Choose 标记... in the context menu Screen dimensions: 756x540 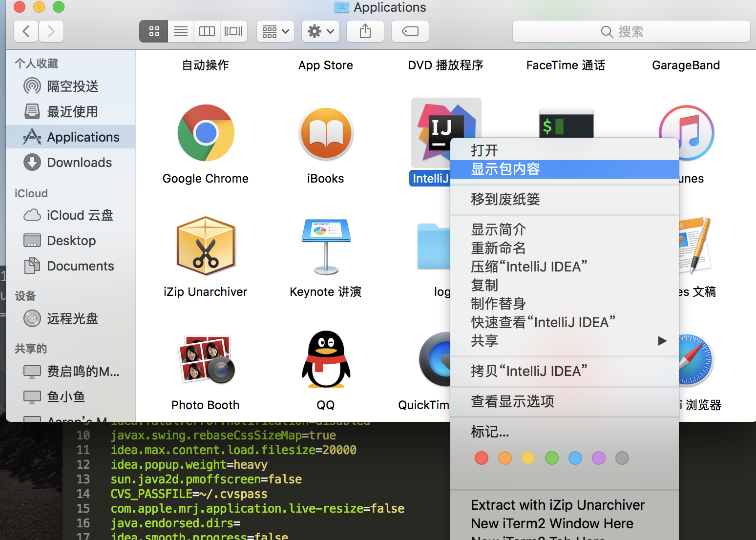pos(565,432)
